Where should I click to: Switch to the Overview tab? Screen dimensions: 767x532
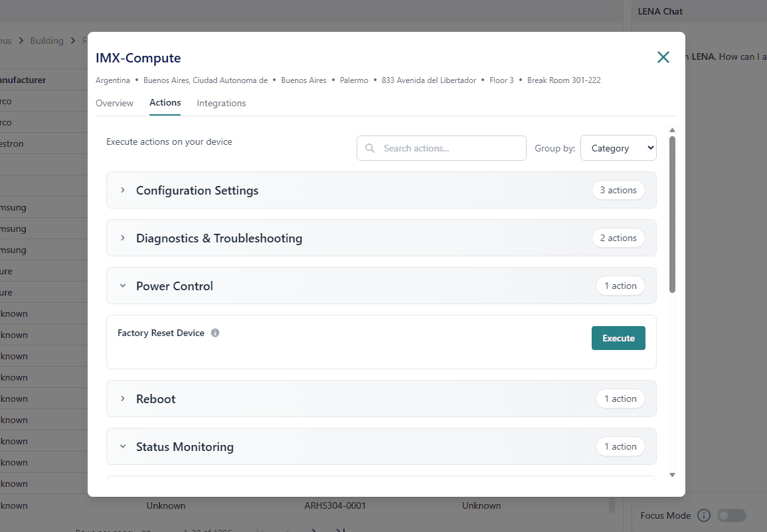click(114, 103)
